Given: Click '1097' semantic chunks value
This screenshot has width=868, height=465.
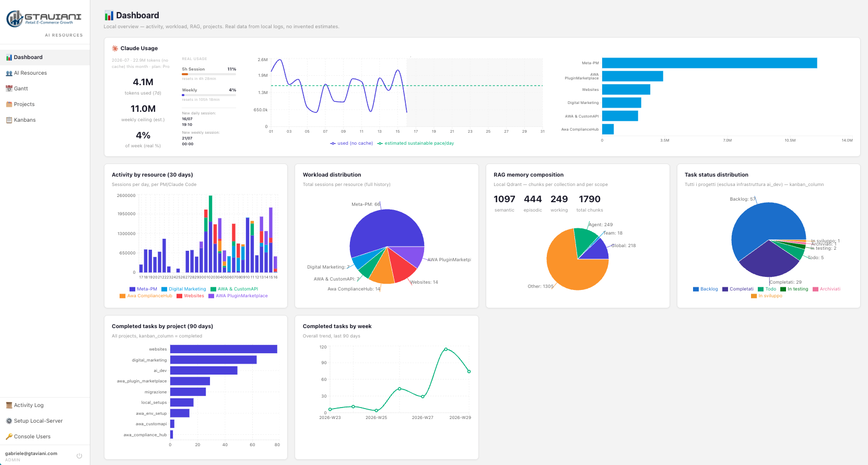Looking at the screenshot, I should click(505, 199).
